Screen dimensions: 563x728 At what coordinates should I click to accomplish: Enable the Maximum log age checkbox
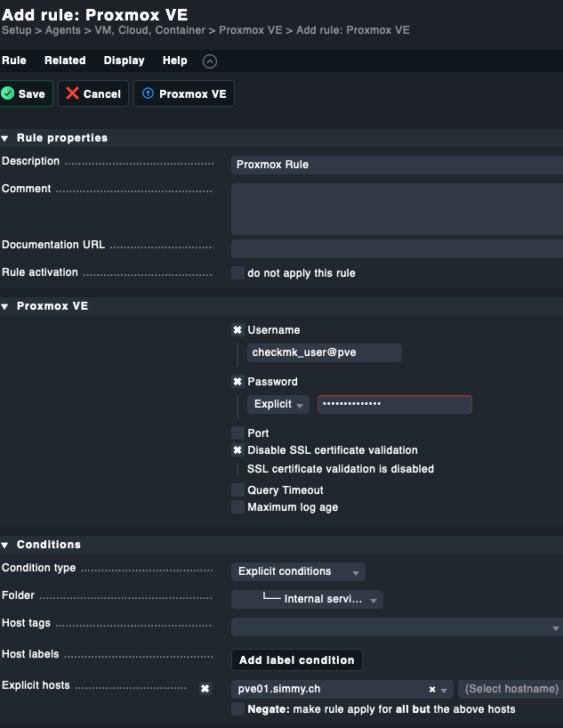pos(237,507)
